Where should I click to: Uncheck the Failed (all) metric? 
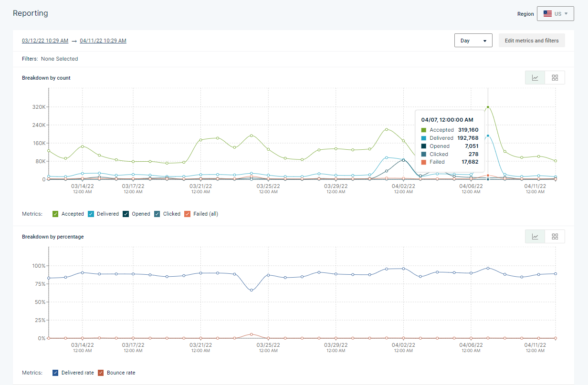[x=188, y=214]
